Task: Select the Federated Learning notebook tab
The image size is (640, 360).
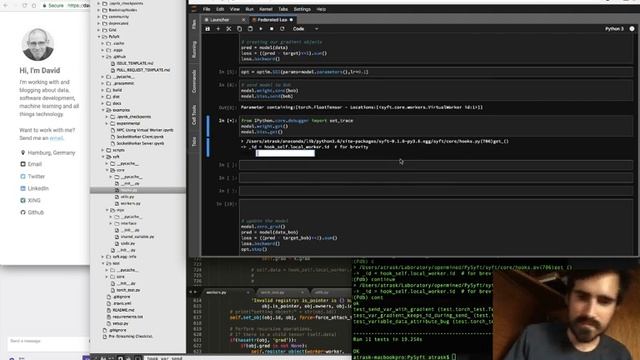Action: point(272,20)
